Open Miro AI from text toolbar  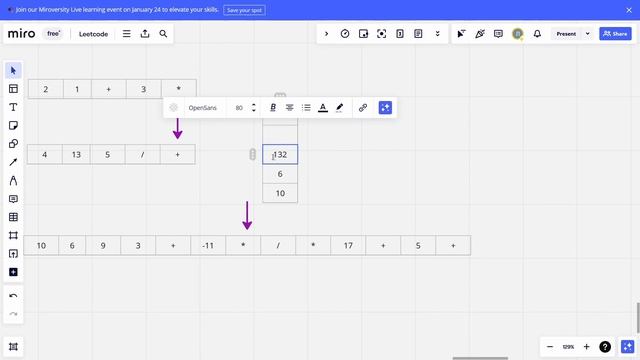(385, 107)
